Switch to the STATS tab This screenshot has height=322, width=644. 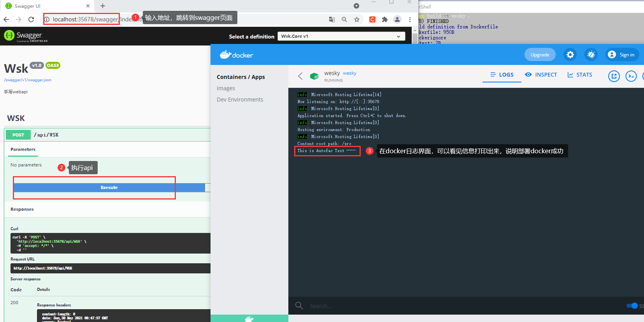(580, 75)
